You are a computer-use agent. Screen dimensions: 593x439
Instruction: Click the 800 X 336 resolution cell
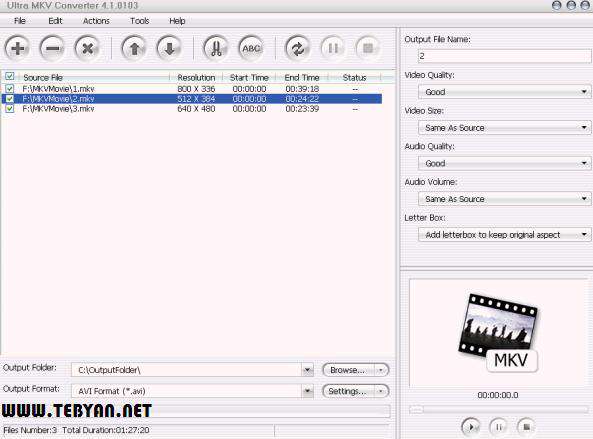click(196, 89)
